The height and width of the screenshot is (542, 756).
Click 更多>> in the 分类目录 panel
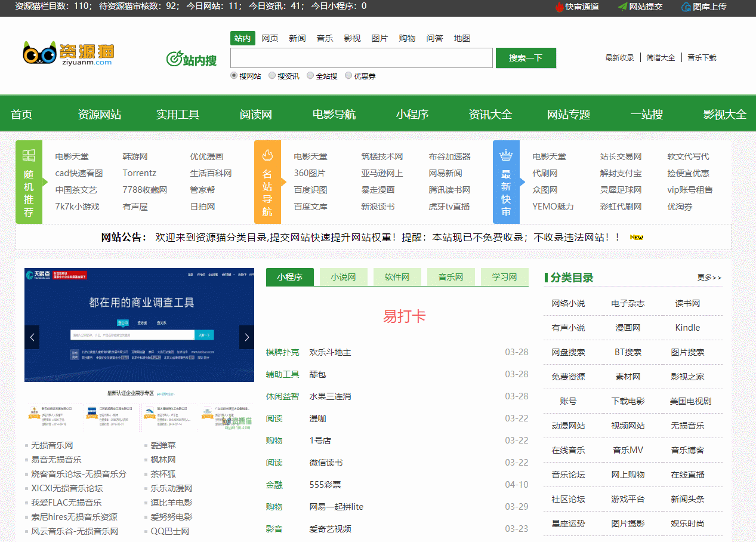[709, 278]
